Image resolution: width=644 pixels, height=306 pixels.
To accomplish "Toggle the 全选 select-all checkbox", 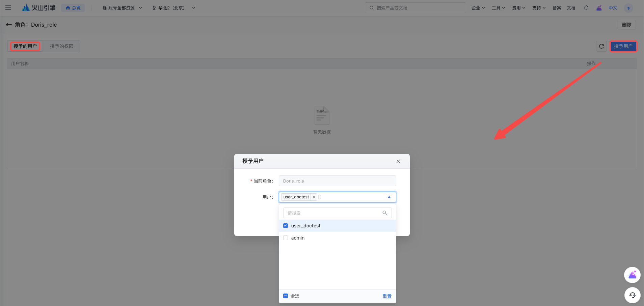I will point(286,296).
